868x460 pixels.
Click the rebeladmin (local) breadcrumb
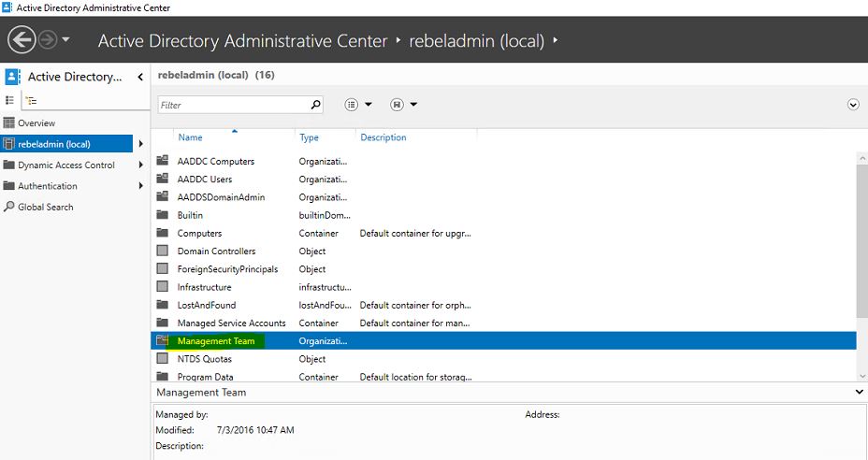pos(477,41)
